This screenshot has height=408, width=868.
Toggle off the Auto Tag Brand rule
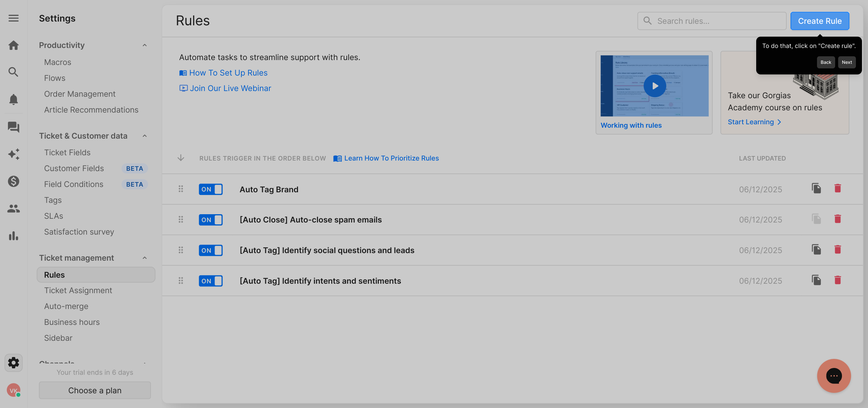tap(211, 189)
